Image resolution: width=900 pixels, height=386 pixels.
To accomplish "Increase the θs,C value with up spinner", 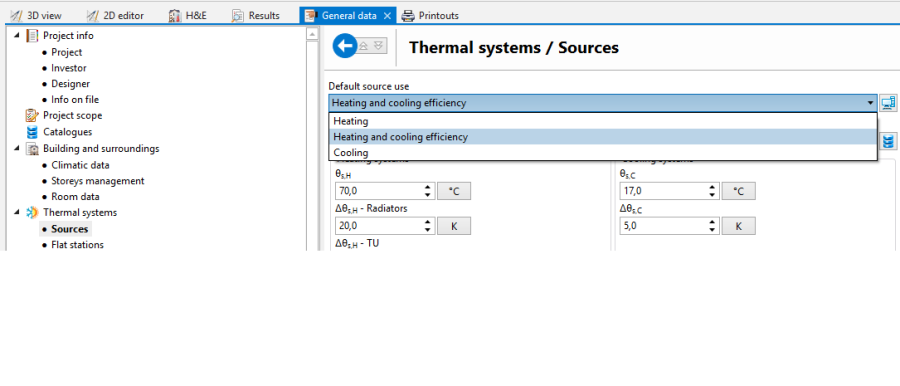I will pyautogui.click(x=712, y=187).
